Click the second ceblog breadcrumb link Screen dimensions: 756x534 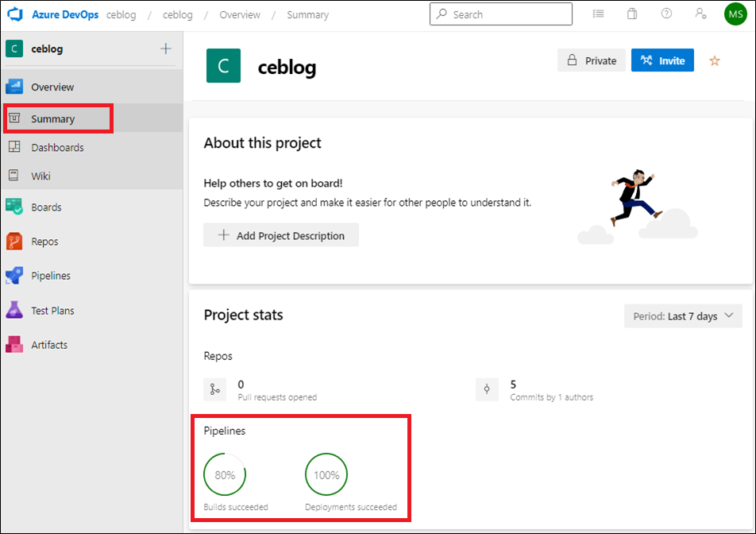click(177, 14)
